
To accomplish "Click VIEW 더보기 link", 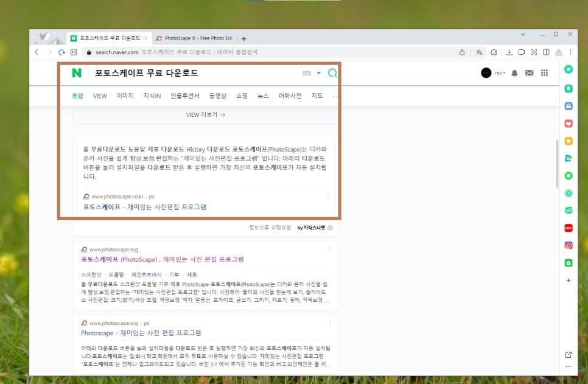I will coord(206,115).
